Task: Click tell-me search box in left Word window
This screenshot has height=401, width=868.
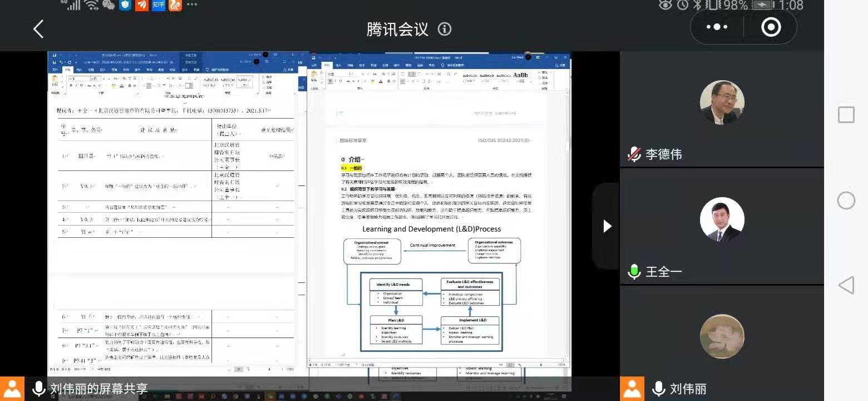Action: point(218,70)
